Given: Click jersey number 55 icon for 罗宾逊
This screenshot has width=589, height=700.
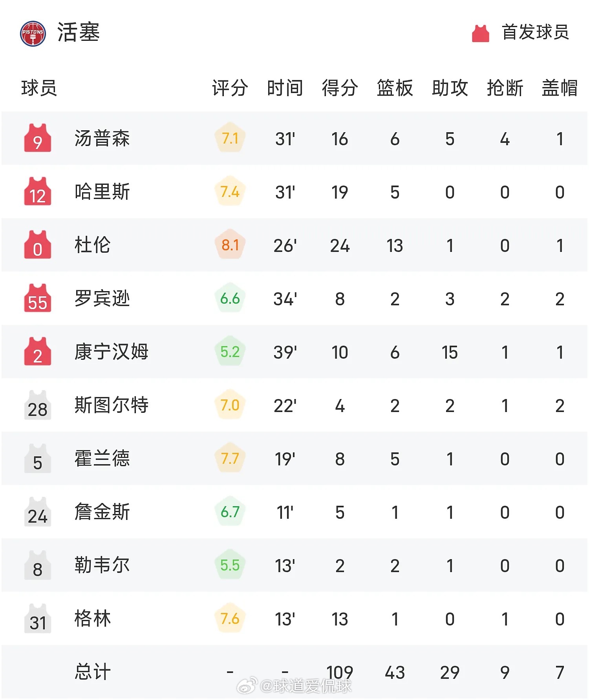Looking at the screenshot, I should [x=37, y=299].
